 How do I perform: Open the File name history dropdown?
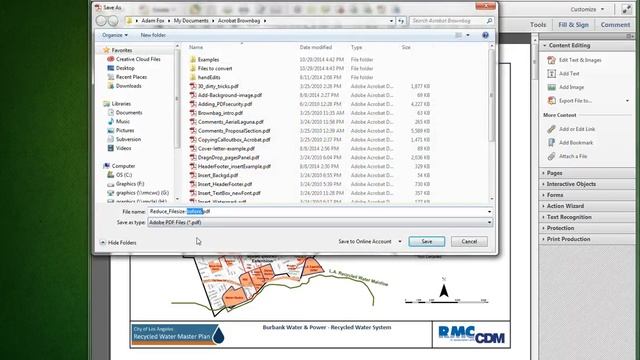click(x=489, y=211)
